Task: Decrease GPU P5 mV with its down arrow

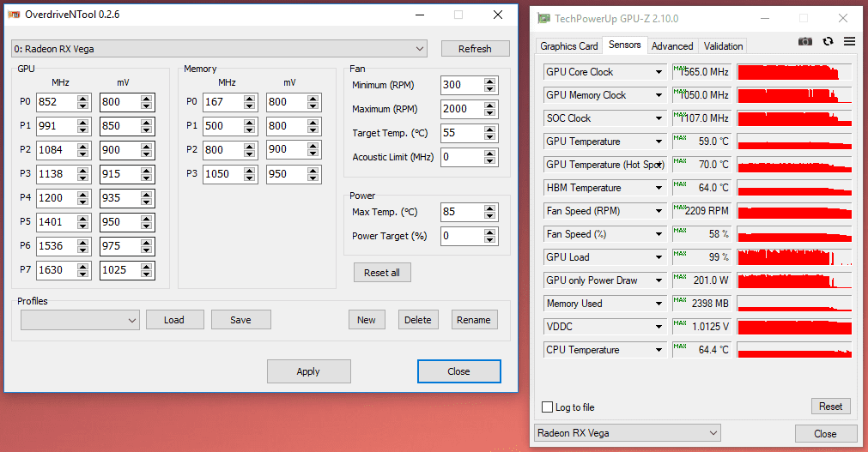Action: pyautogui.click(x=146, y=226)
